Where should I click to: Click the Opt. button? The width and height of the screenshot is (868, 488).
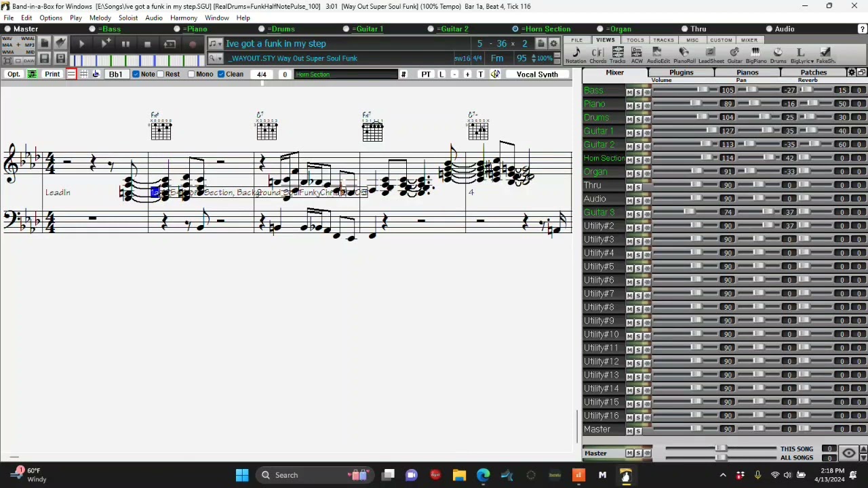point(14,74)
